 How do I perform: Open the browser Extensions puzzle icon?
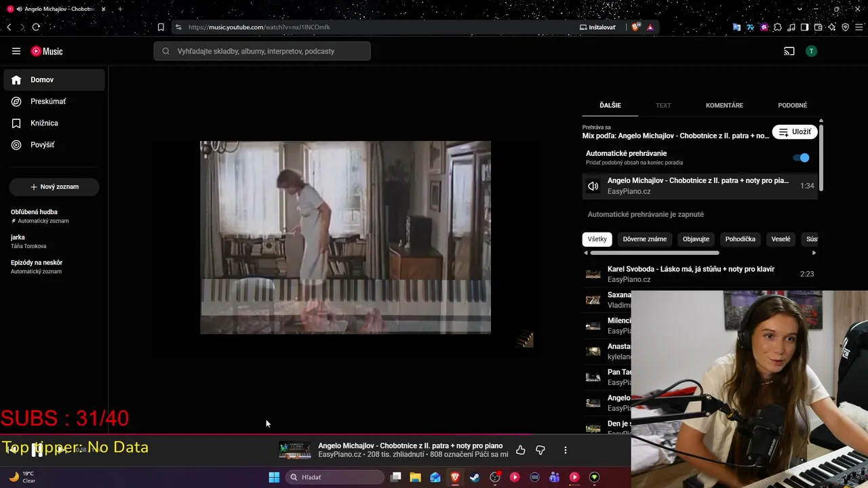(x=778, y=27)
